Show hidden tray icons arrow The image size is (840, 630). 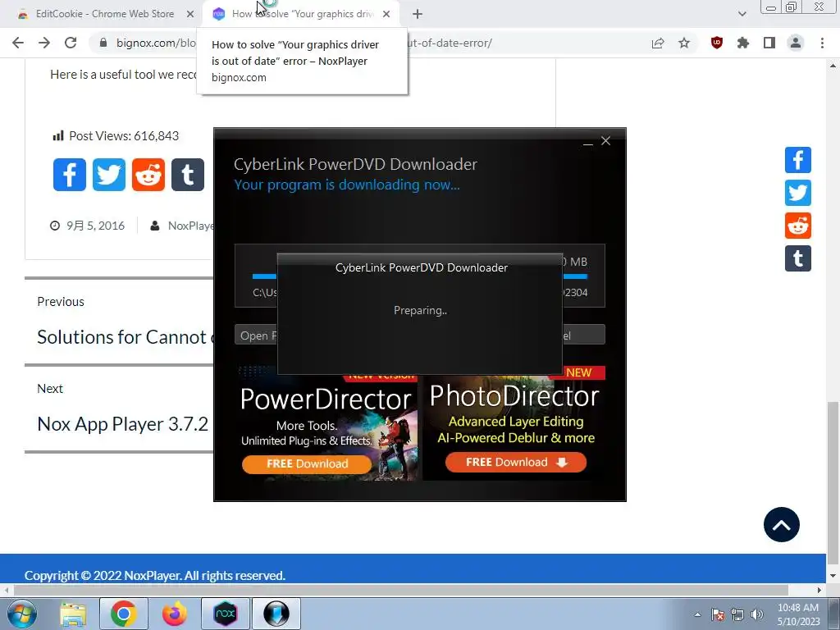coord(697,614)
